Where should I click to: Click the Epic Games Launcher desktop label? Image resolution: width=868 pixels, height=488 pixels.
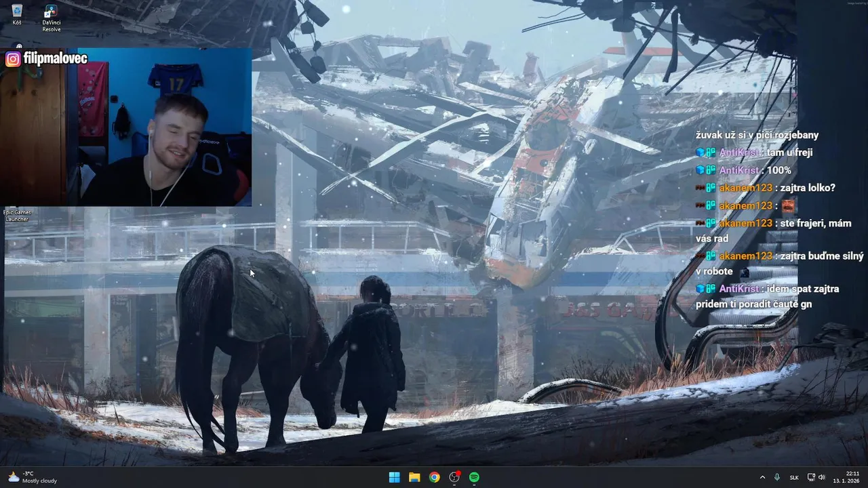click(x=17, y=216)
